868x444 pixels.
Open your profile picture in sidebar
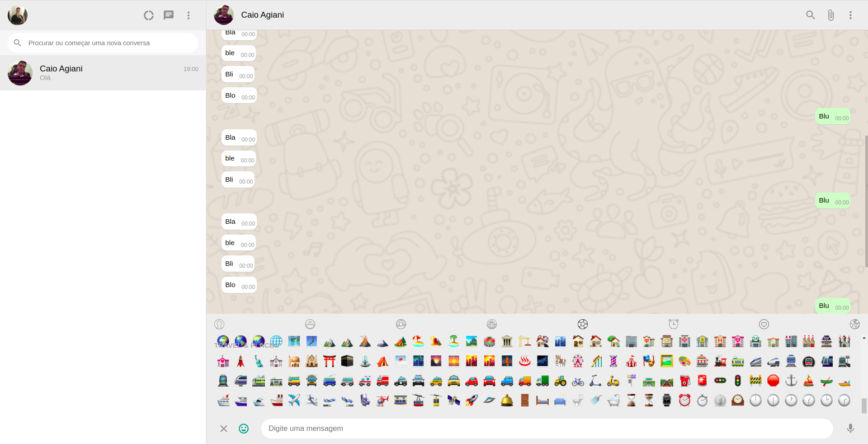18,15
